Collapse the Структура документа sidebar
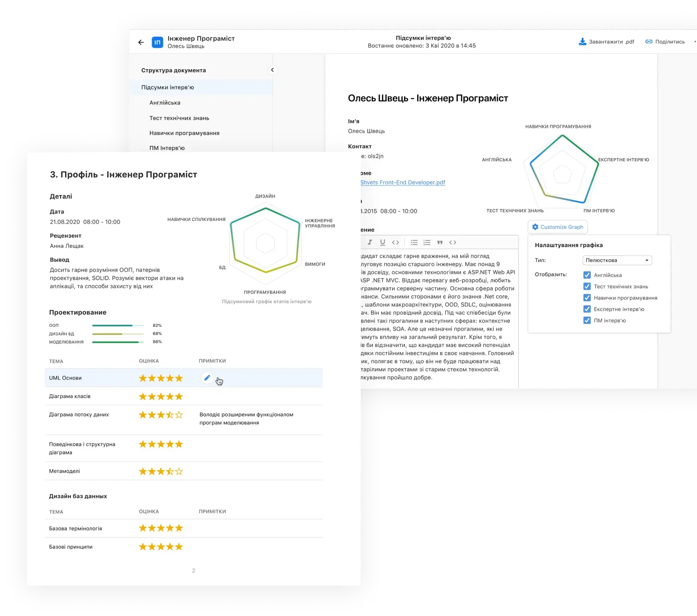This screenshot has width=697, height=616. pyautogui.click(x=272, y=70)
